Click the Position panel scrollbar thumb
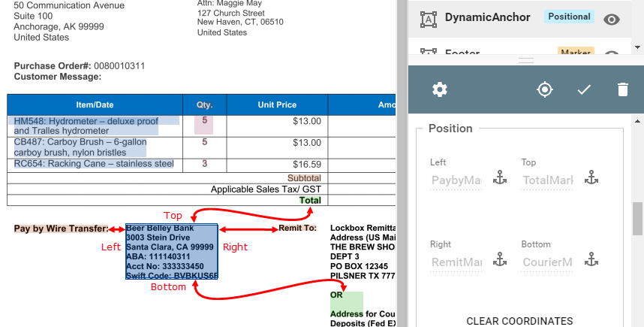 (637, 219)
